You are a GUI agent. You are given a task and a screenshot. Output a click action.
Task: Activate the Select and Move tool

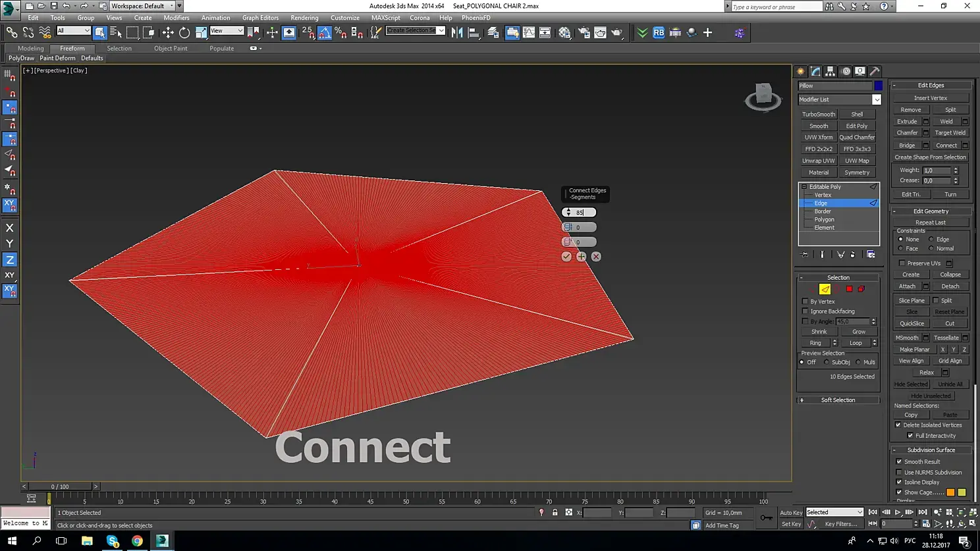coord(168,32)
